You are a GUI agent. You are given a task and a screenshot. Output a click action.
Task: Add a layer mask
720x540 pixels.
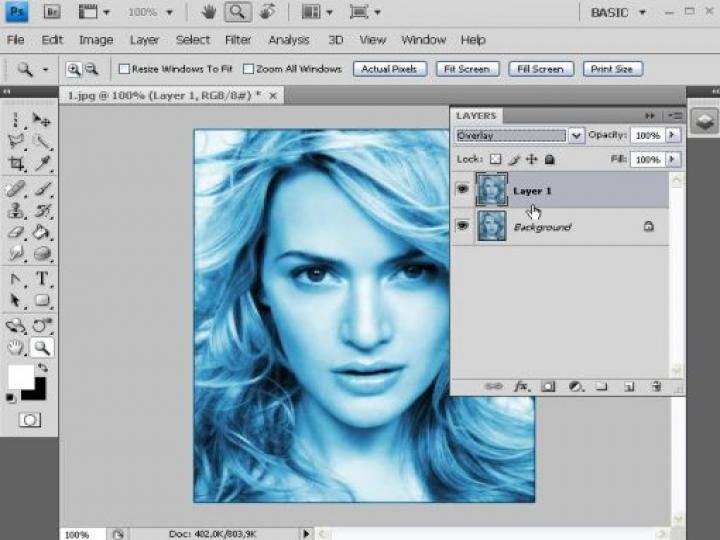click(548, 387)
